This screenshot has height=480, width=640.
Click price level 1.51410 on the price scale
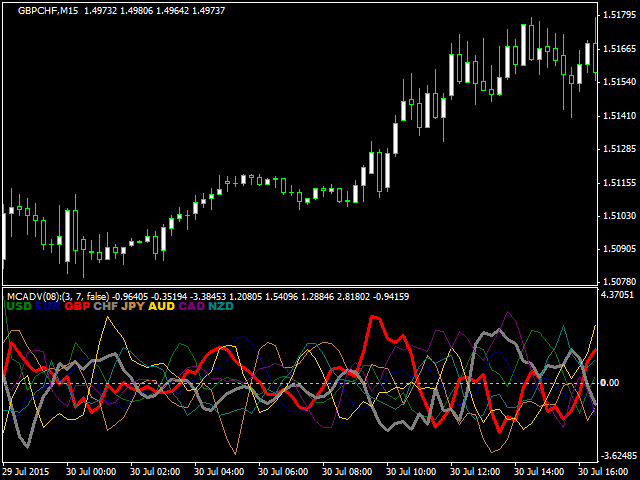(619, 116)
